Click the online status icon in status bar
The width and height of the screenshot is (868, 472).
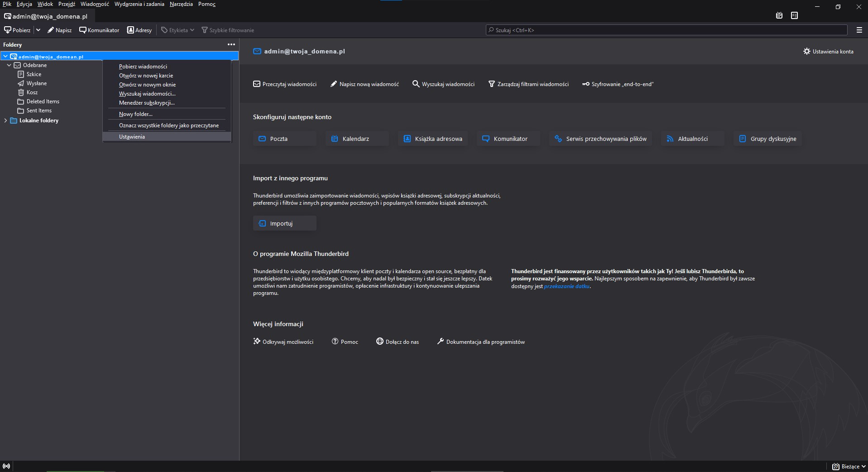(6, 466)
